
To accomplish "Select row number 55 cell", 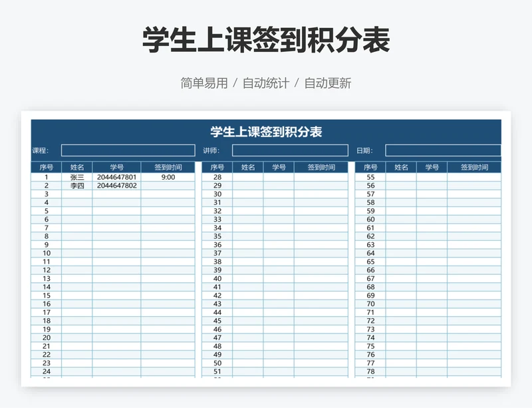I will [x=370, y=177].
